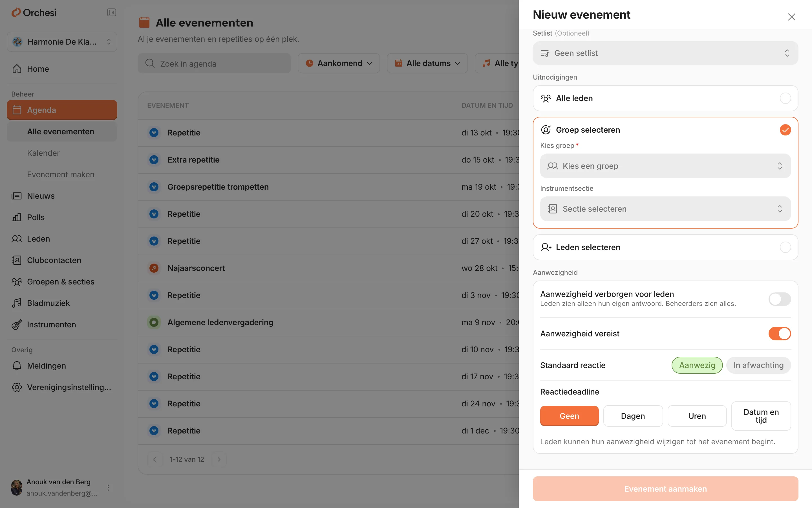
Task: Choose Datum en tijd deadline option
Action: [x=761, y=416]
